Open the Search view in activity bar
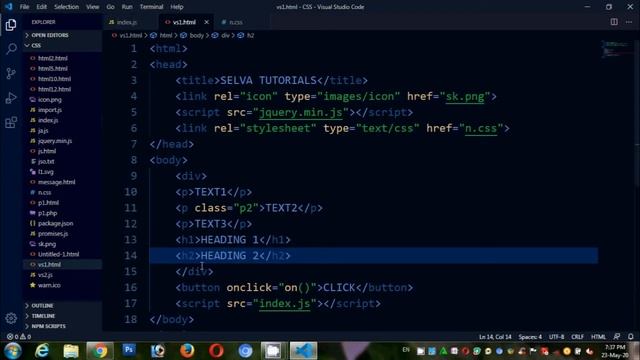The image size is (640, 360). click(11, 49)
